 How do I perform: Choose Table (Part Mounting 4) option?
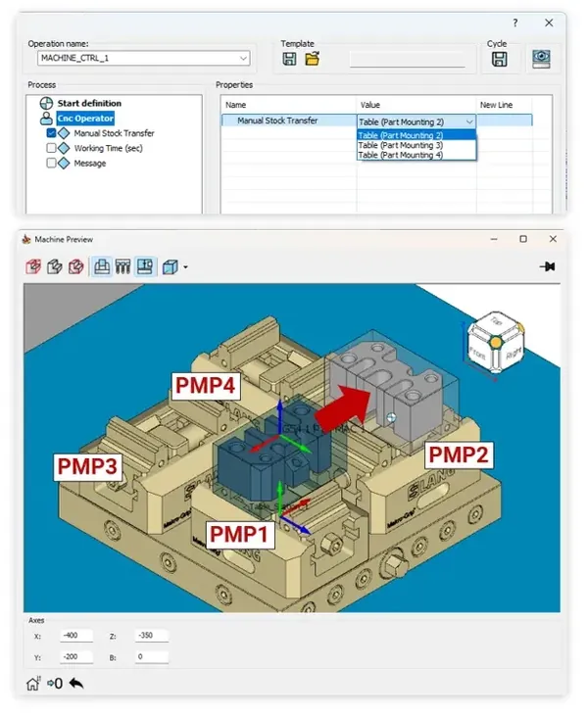(416, 156)
